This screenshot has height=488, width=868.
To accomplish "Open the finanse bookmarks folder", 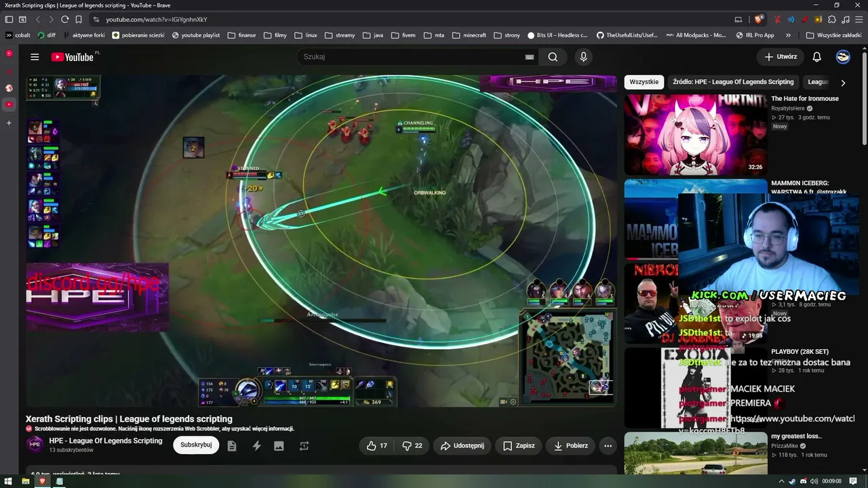I will pyautogui.click(x=242, y=35).
